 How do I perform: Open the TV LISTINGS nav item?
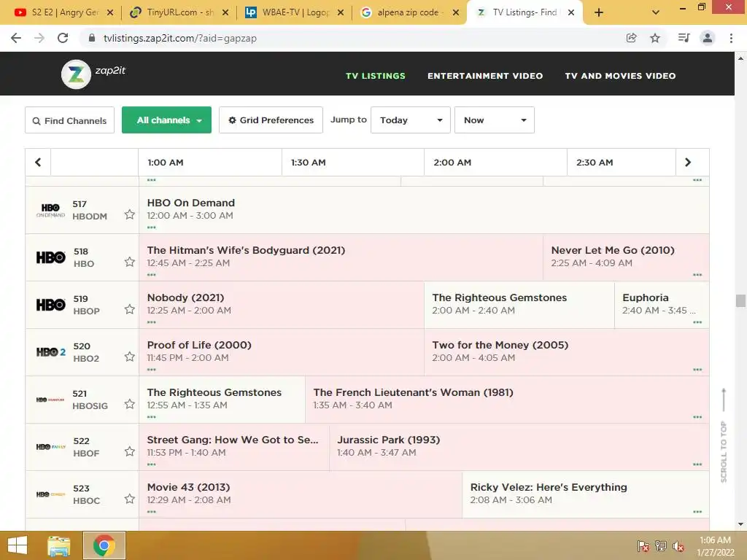pyautogui.click(x=376, y=76)
